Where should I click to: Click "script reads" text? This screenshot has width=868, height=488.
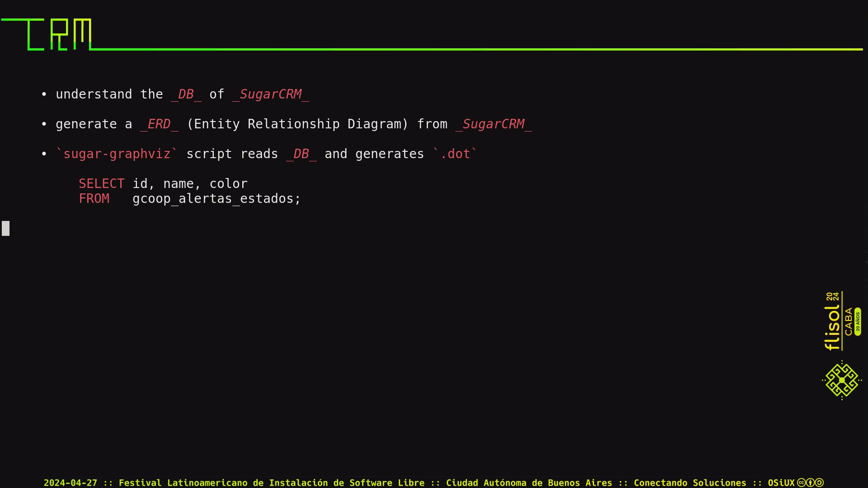(232, 154)
